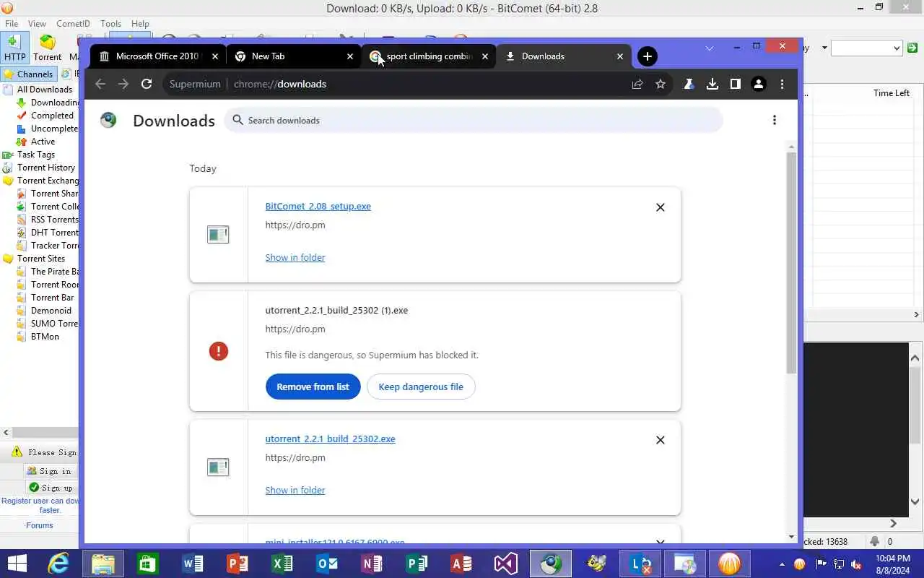
Task: Launch PowerPoint from the taskbar
Action: pyautogui.click(x=237, y=564)
